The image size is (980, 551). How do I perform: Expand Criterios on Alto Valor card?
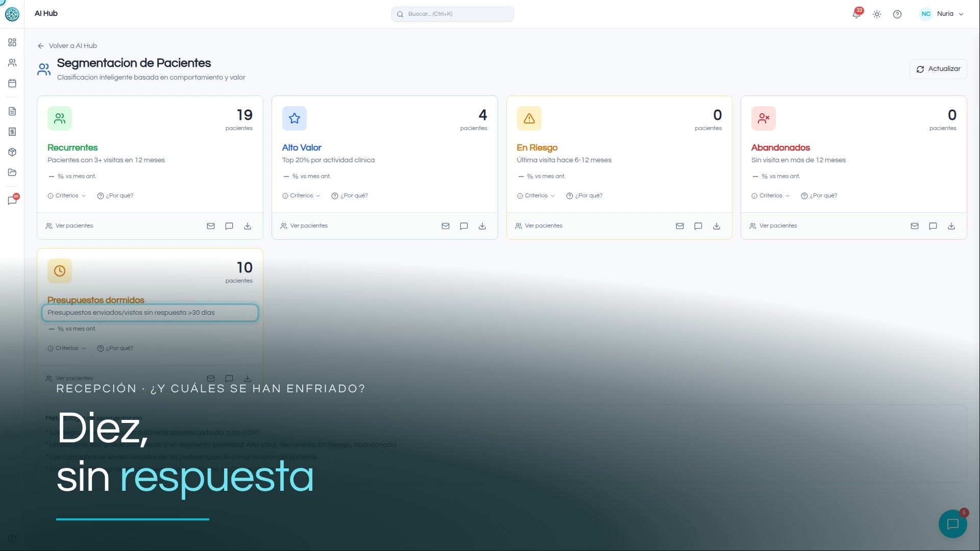(301, 195)
